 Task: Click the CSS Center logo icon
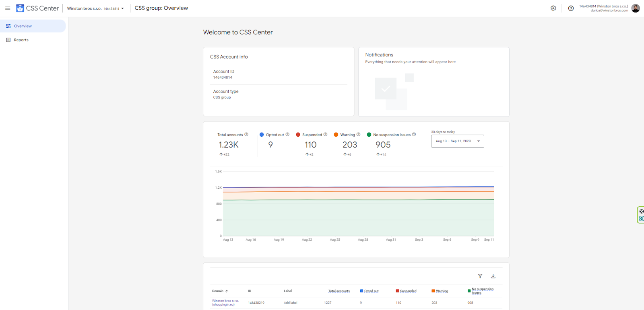[x=20, y=8]
